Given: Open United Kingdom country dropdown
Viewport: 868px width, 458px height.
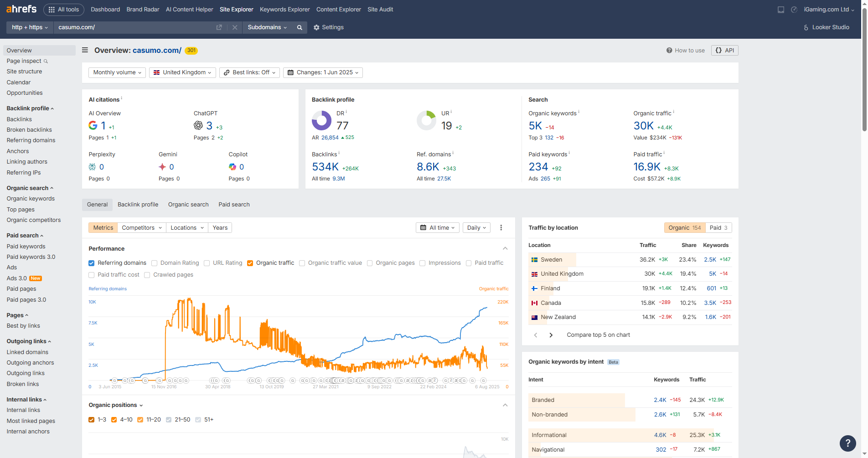Looking at the screenshot, I should [x=182, y=72].
